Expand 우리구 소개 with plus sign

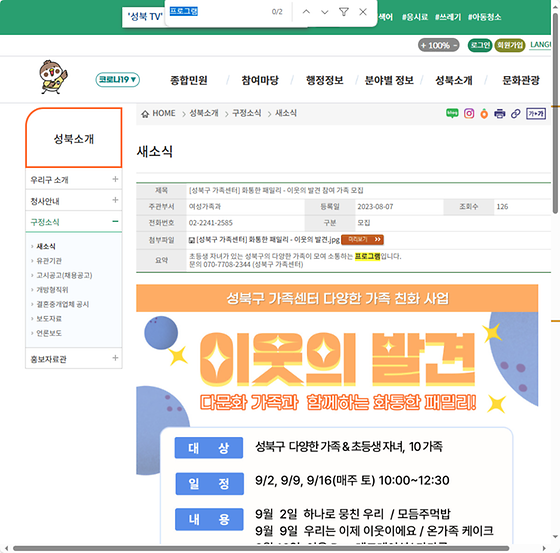pyautogui.click(x=115, y=179)
